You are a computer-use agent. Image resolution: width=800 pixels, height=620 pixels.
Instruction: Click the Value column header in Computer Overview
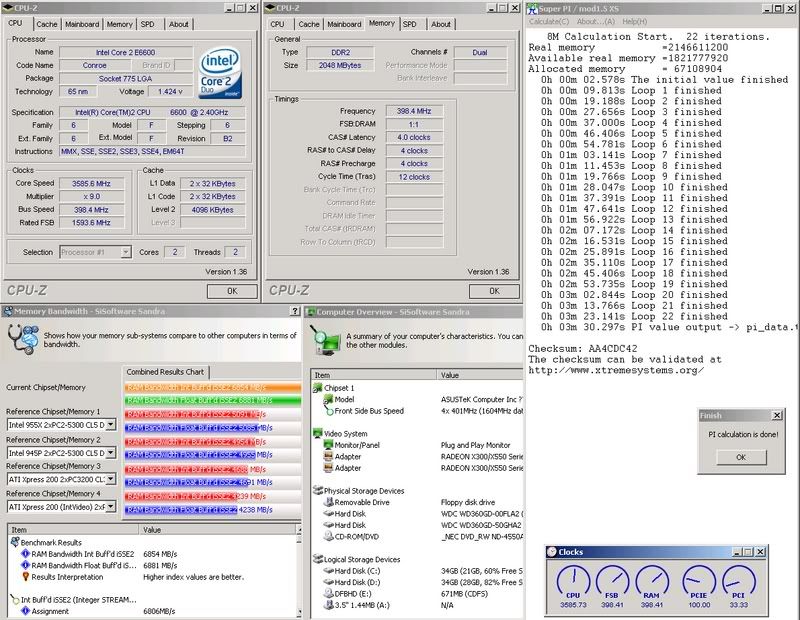pos(480,375)
